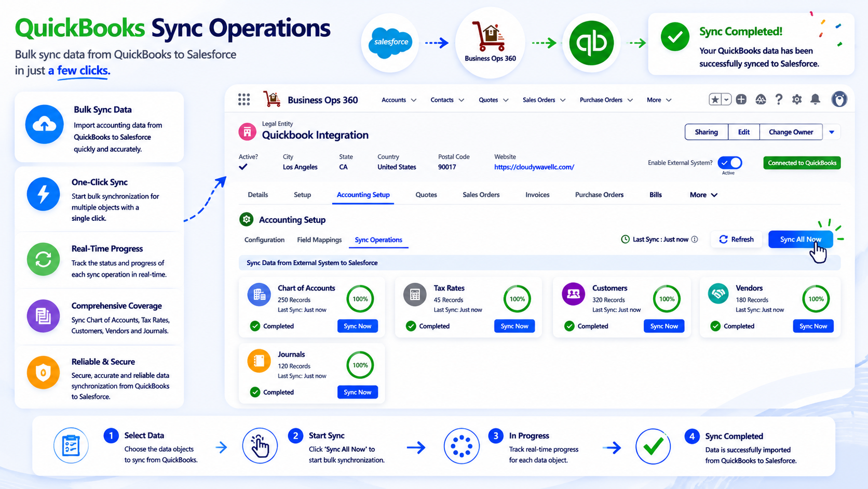Viewport: 868px width, 489px height.
Task: Click the Vendors handshake icon
Action: click(718, 294)
